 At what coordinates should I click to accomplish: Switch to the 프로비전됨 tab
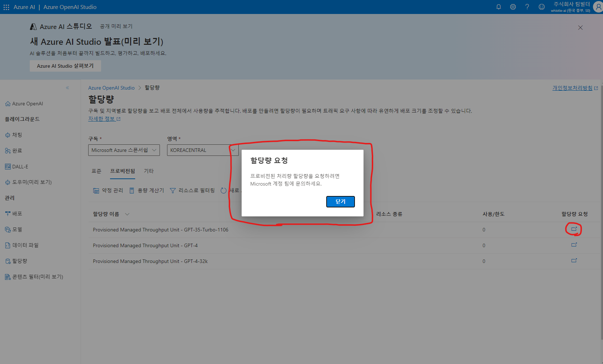click(x=123, y=171)
